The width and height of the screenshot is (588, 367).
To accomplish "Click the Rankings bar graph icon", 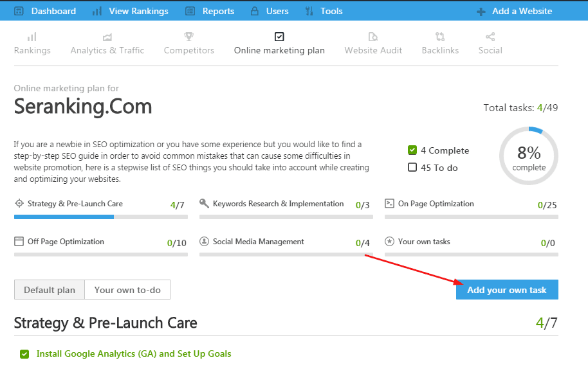I will (x=32, y=37).
